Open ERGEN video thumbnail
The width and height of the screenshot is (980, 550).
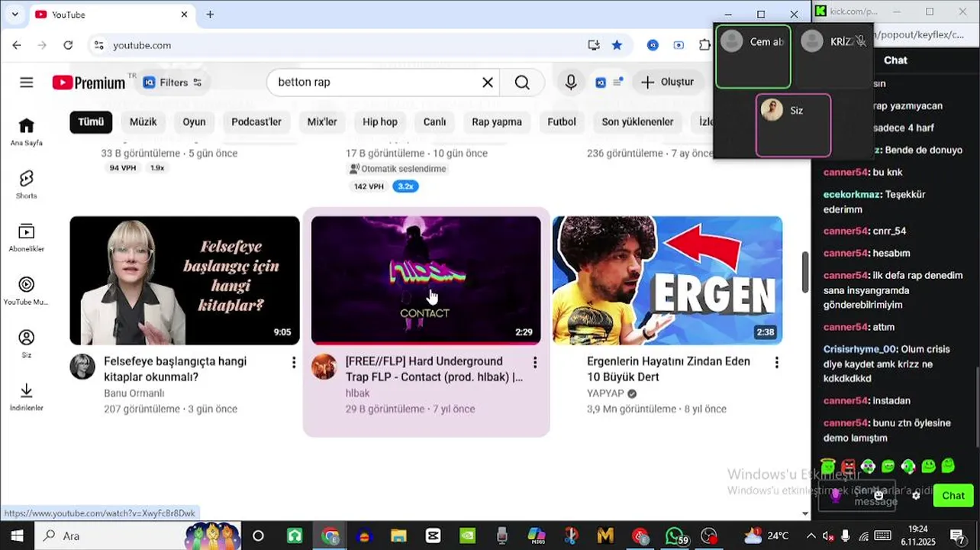(668, 280)
